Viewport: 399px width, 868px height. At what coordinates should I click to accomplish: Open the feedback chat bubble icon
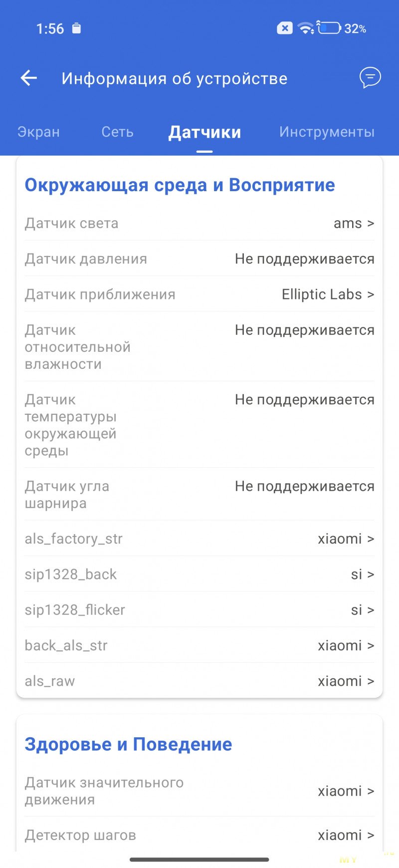point(370,78)
